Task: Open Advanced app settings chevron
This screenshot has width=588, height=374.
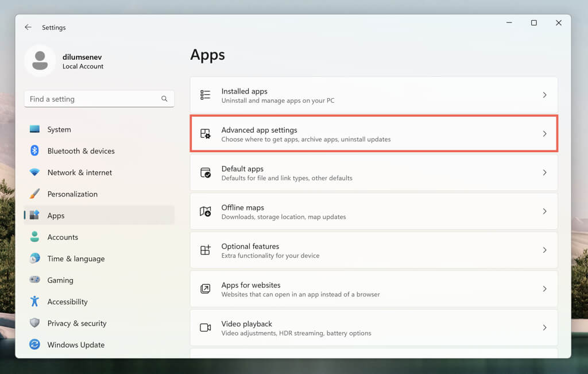Action: pos(544,134)
